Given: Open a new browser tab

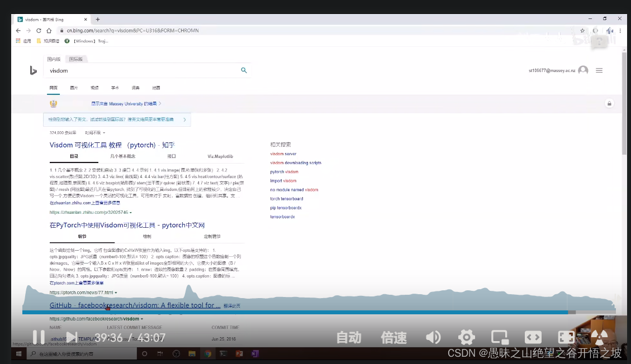Looking at the screenshot, I should point(97,20).
